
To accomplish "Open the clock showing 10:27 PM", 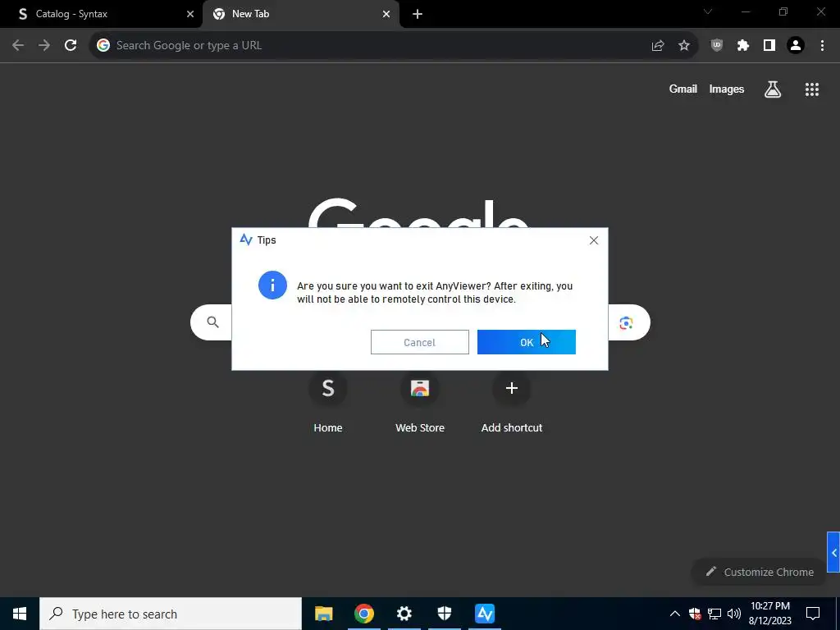I will (769, 614).
